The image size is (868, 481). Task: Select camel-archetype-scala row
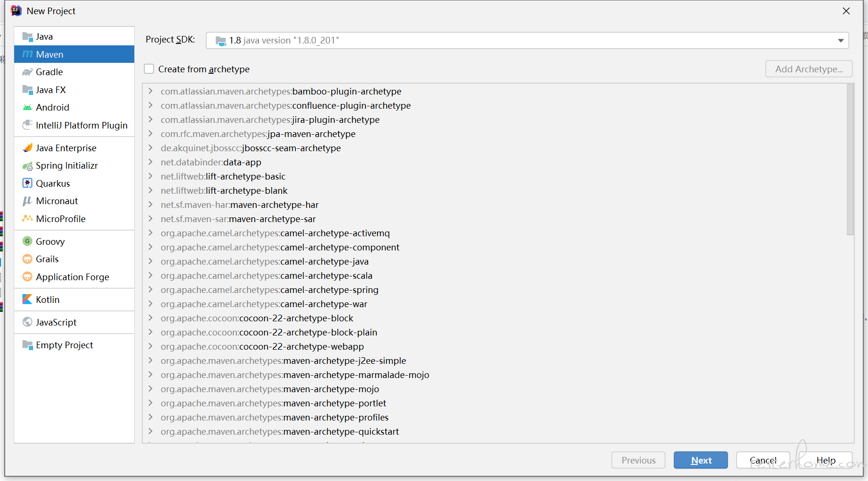495,275
